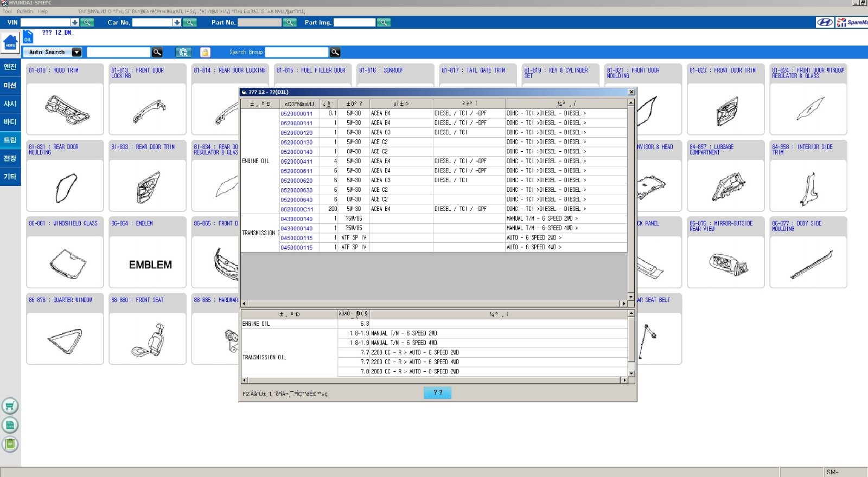Image resolution: width=868 pixels, height=477 pixels.
Task: Click the lower table's vertical scrollbar up arrow
Action: (630, 313)
